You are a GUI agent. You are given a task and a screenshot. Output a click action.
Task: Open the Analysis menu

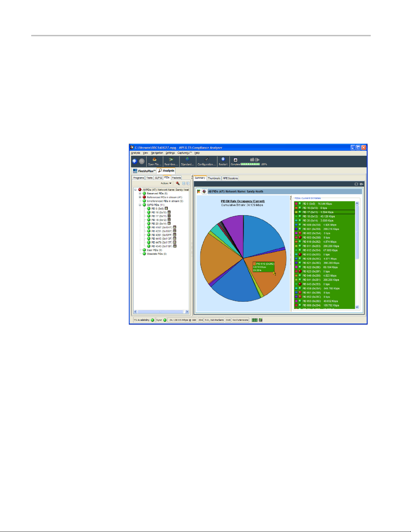click(136, 153)
